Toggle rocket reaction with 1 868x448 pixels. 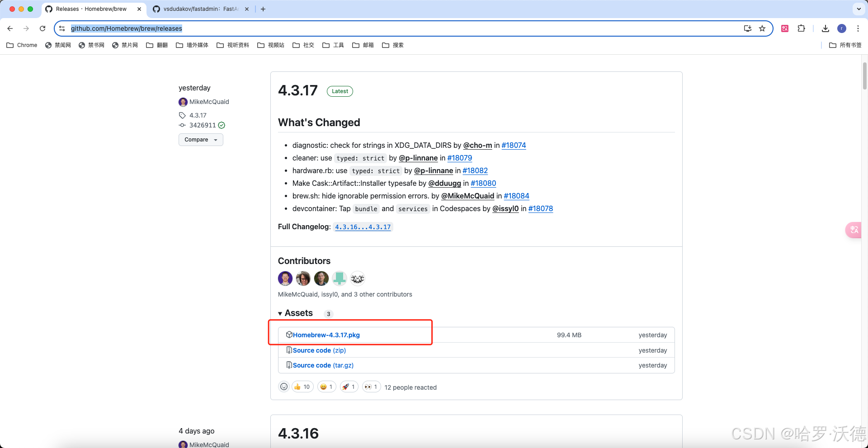[349, 387]
